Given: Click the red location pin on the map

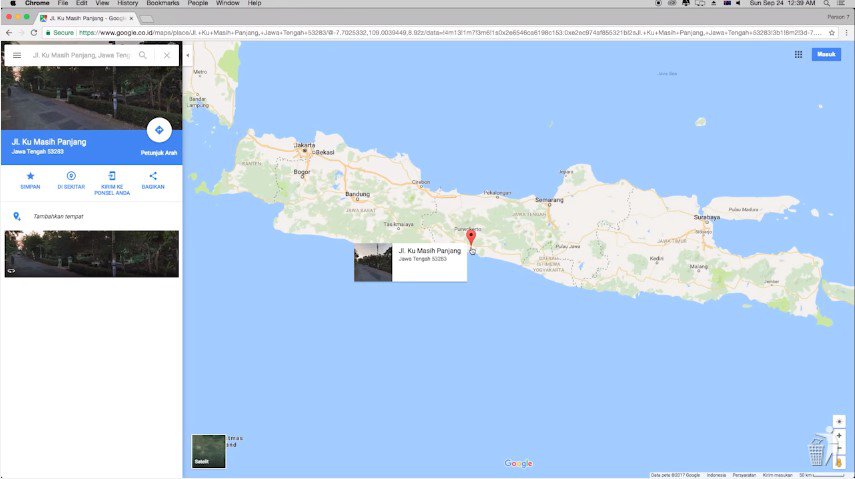Looking at the screenshot, I should tap(471, 237).
